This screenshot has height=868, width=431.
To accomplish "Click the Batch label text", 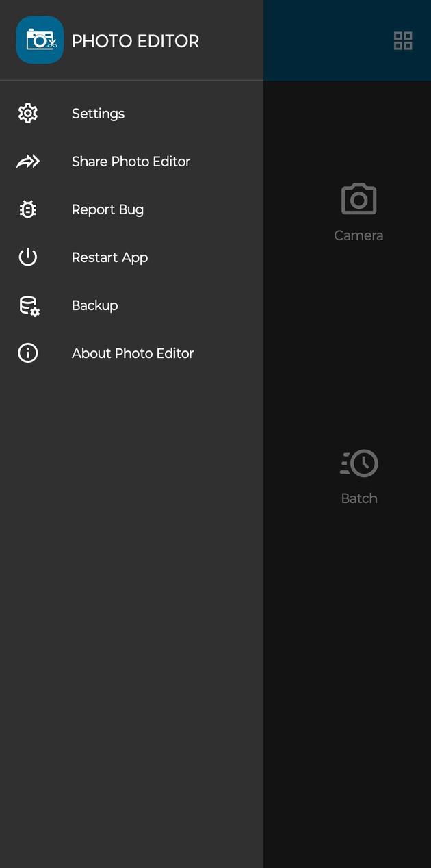I will point(358,498).
